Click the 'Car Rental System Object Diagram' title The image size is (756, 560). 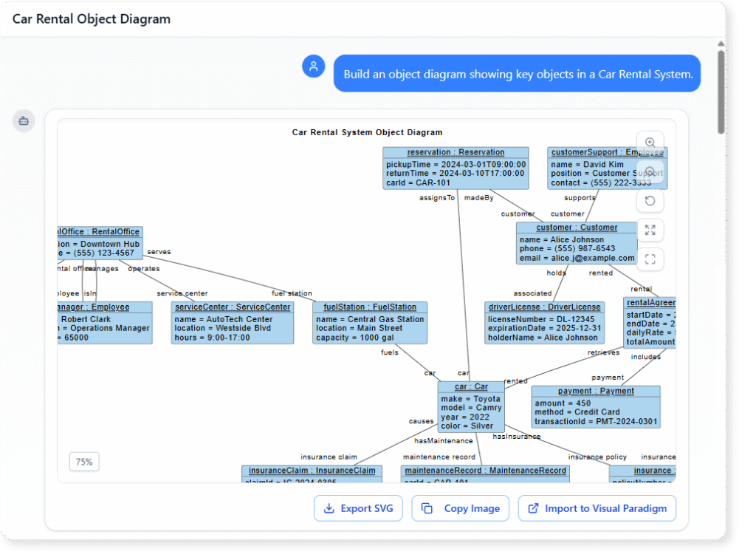367,132
